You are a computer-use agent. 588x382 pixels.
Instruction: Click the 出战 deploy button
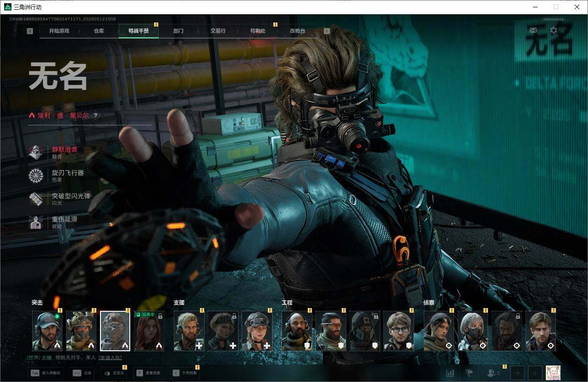point(82,373)
